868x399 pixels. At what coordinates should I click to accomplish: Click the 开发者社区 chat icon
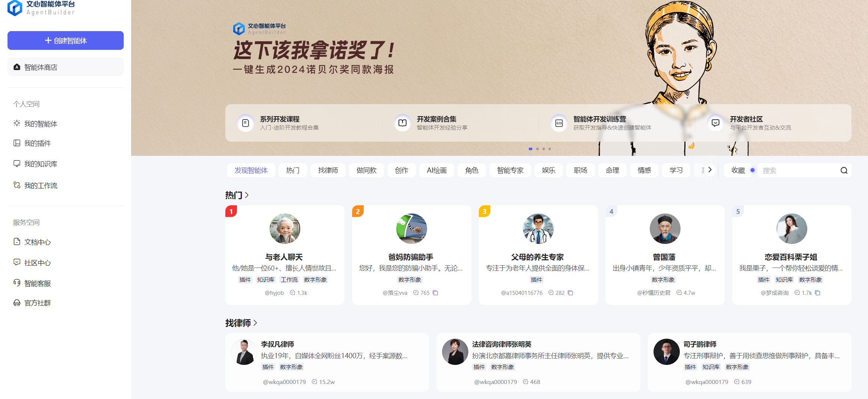(715, 123)
